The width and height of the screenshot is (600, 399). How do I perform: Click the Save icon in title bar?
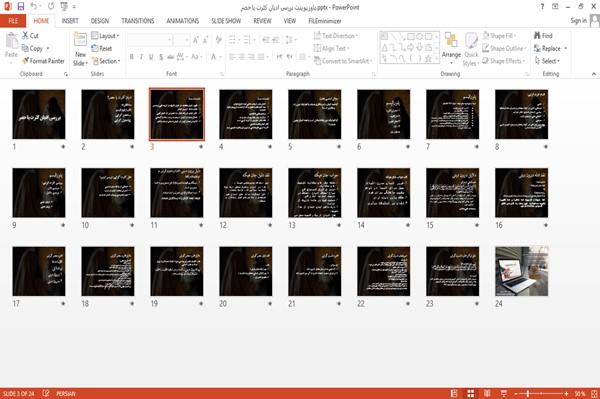(x=21, y=7)
